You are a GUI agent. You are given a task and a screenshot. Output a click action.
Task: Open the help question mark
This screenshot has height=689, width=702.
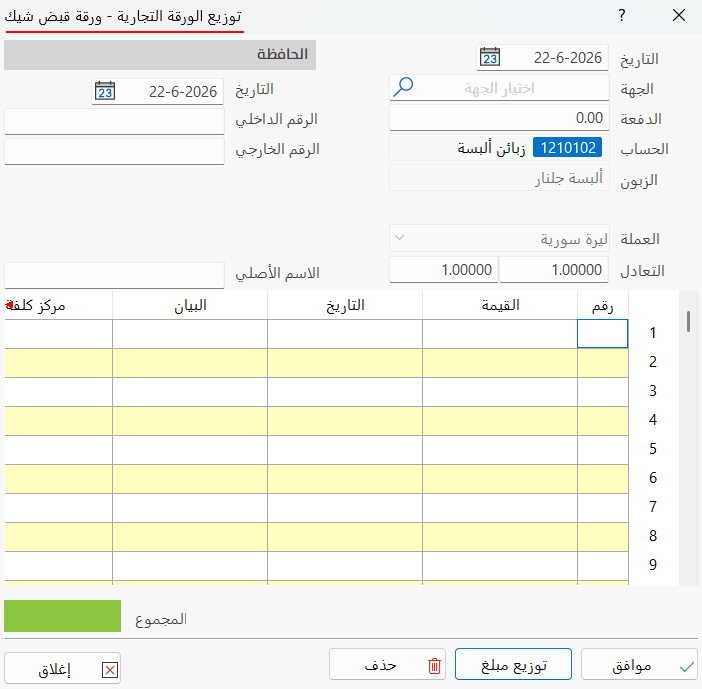pos(621,16)
